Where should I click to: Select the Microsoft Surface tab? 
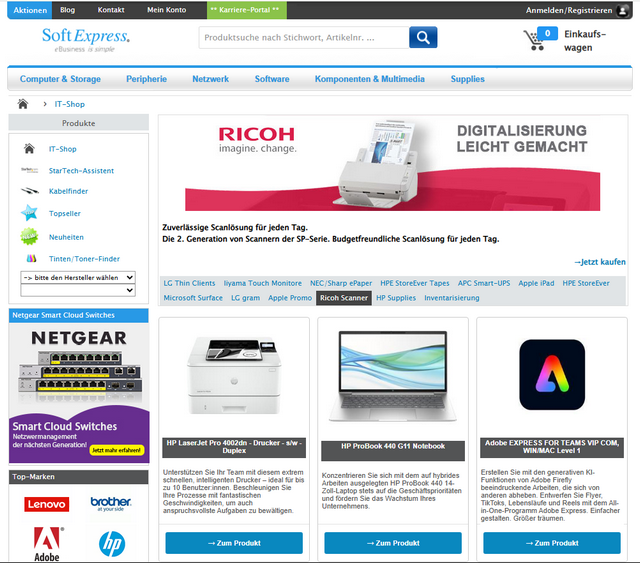(193, 298)
